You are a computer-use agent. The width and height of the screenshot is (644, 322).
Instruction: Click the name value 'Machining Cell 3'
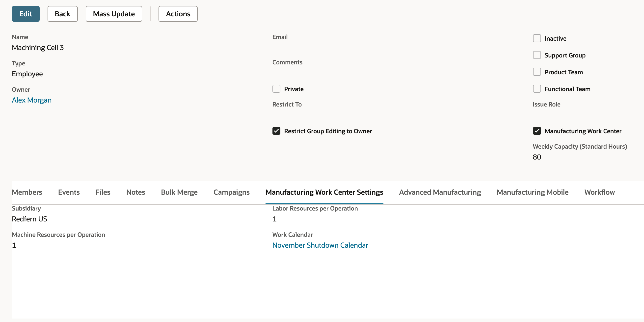(38, 48)
